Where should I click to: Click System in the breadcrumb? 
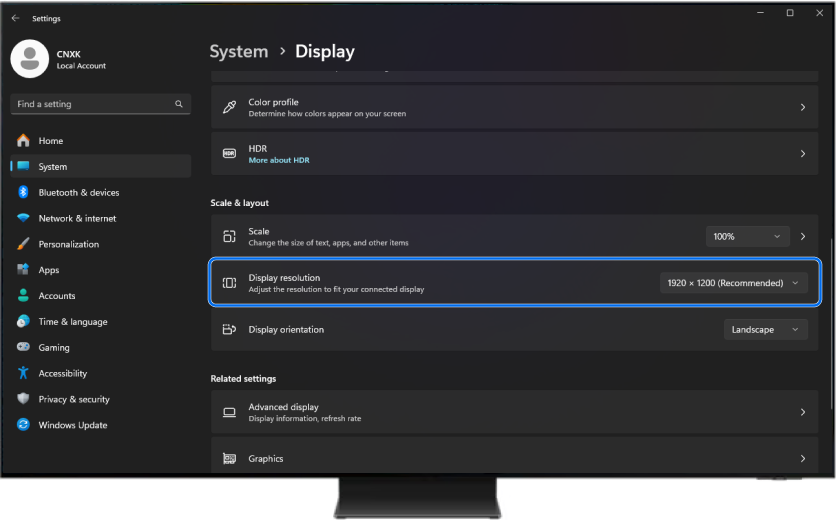[239, 51]
